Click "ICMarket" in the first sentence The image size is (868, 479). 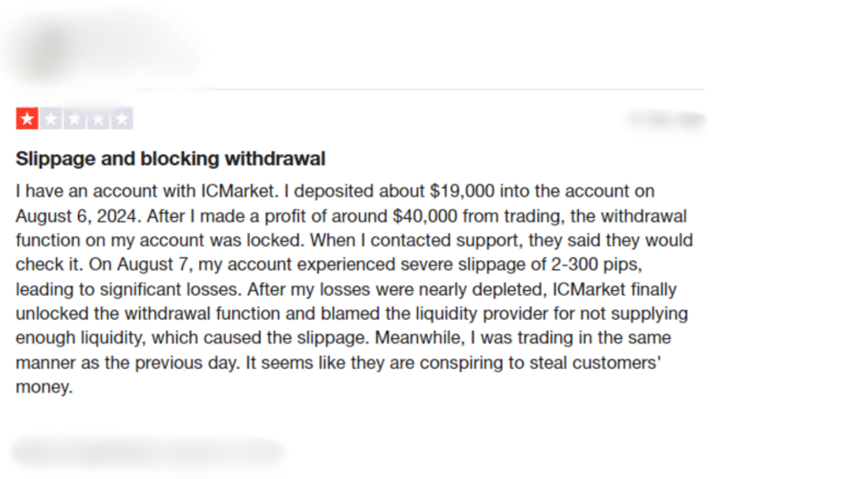click(x=237, y=191)
